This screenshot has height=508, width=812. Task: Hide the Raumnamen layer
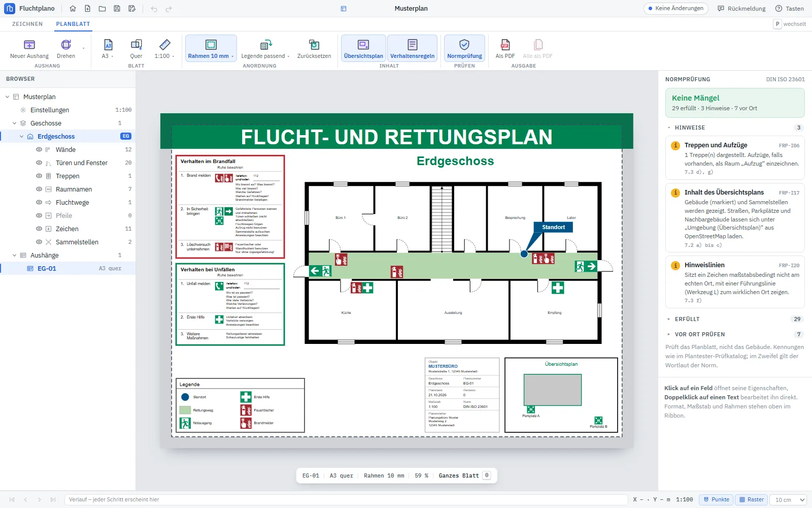(x=39, y=189)
